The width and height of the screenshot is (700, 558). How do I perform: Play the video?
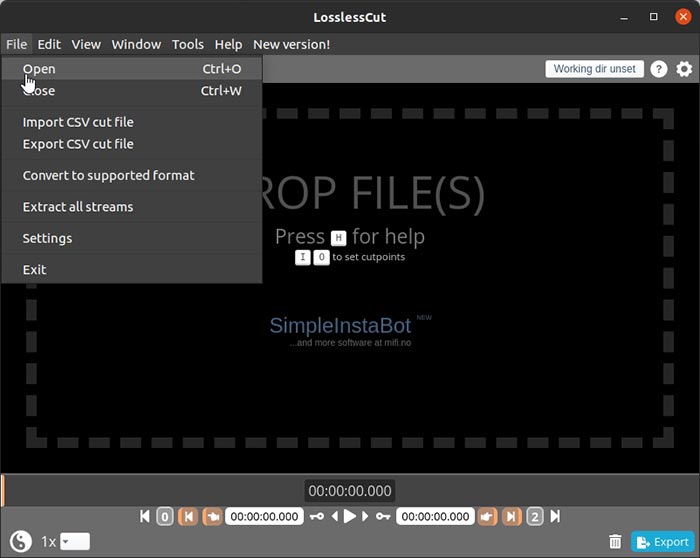pyautogui.click(x=350, y=516)
